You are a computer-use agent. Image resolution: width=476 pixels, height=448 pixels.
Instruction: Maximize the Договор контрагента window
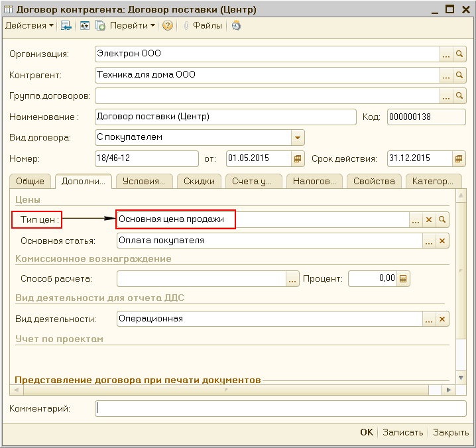pos(449,9)
